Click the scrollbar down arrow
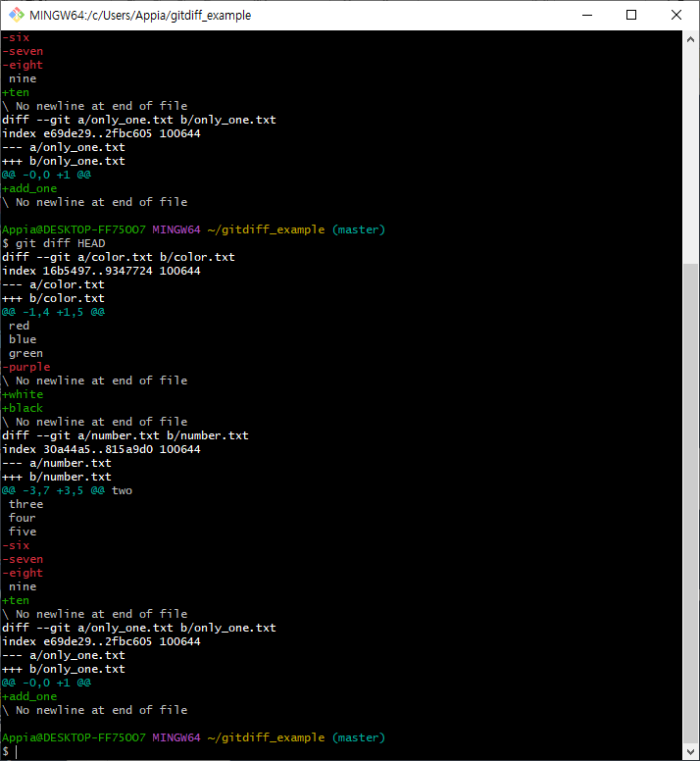This screenshot has width=700, height=761. coord(690,752)
